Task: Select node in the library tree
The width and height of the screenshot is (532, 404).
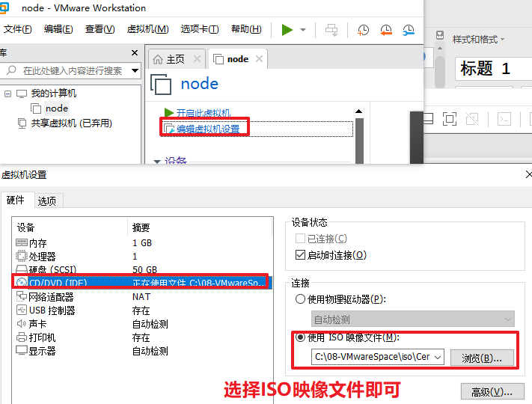Action: pos(57,108)
